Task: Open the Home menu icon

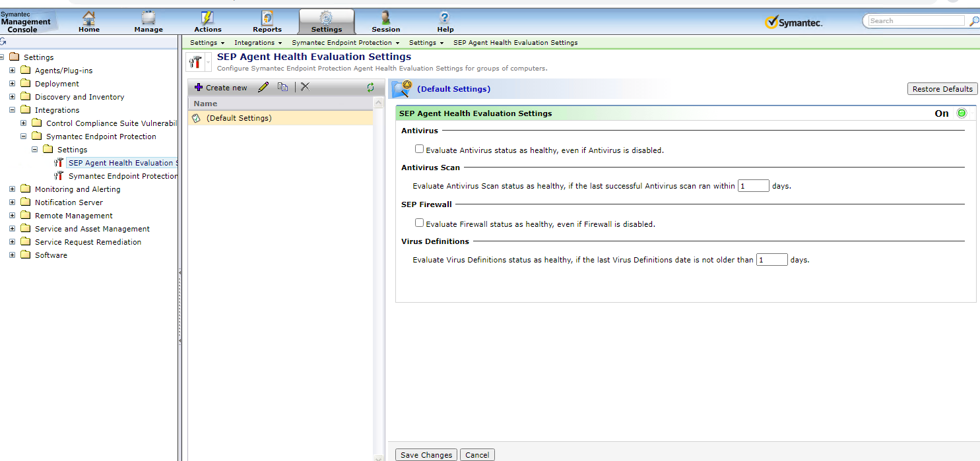Action: coord(88,18)
